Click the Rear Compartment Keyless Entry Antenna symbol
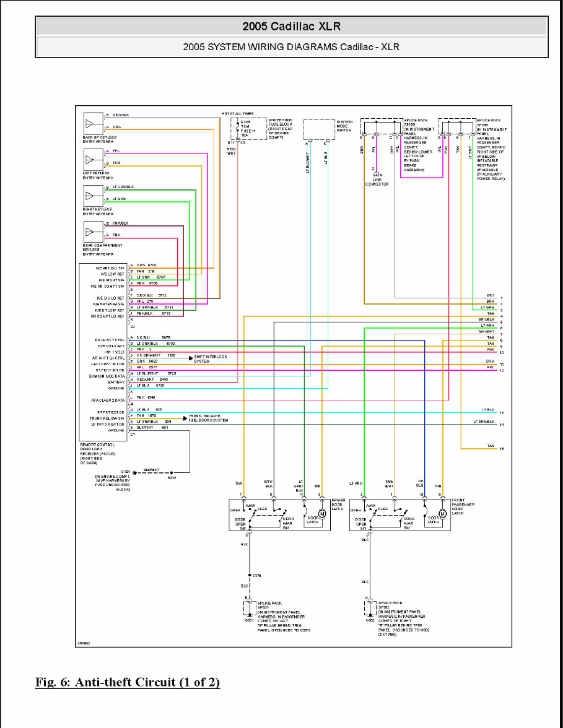 click(x=94, y=232)
